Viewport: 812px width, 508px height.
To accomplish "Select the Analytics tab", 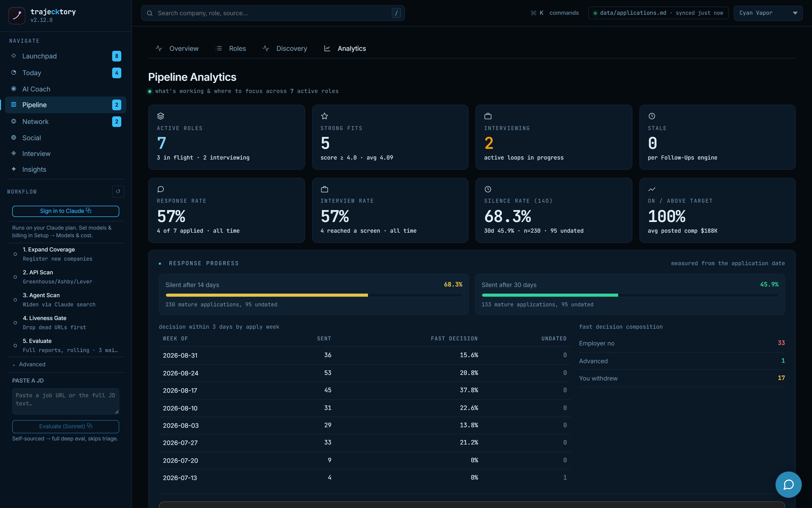I will (x=345, y=48).
